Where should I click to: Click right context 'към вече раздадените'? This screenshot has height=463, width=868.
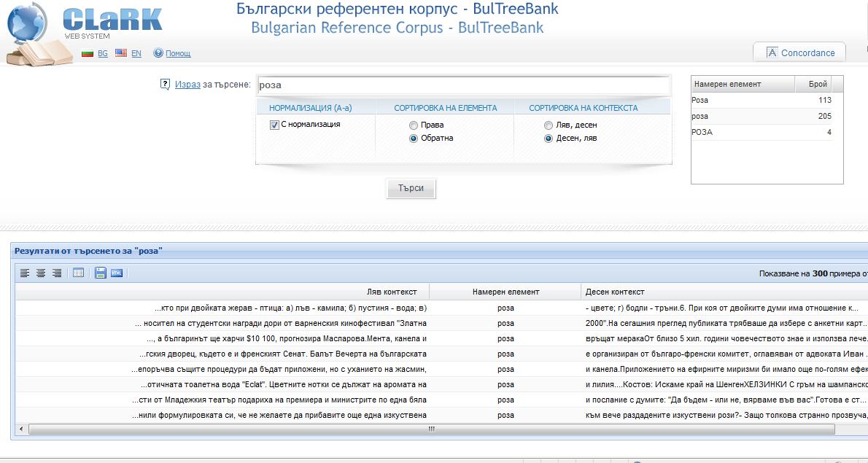(726, 415)
